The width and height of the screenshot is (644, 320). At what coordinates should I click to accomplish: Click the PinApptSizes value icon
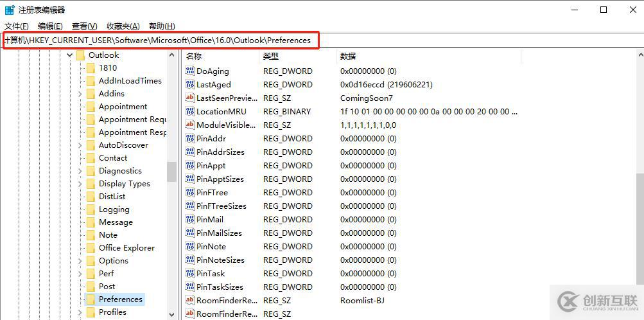coord(190,179)
